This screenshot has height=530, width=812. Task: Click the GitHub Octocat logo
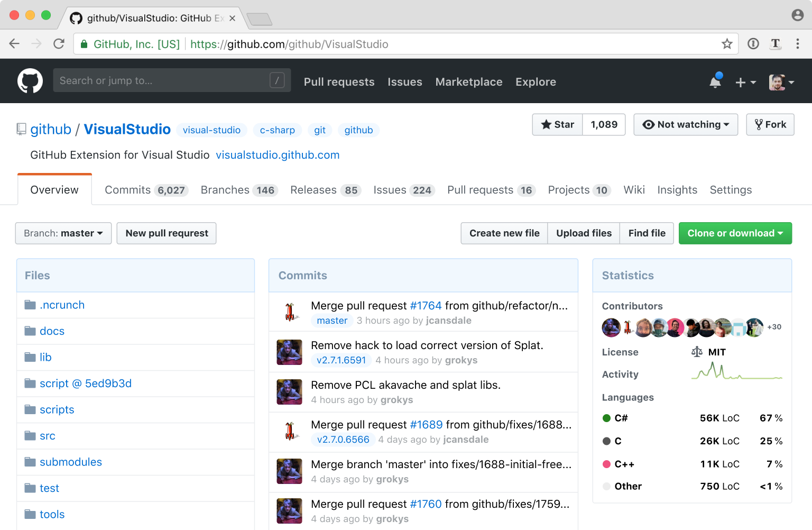30,81
